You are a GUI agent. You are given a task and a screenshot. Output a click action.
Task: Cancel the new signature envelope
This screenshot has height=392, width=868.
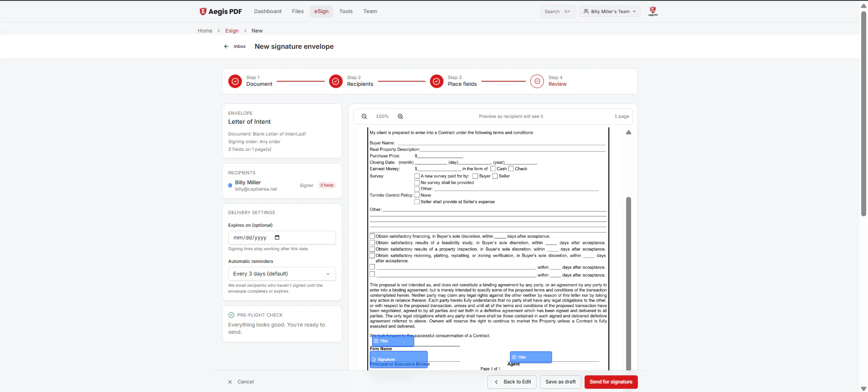pos(241,382)
